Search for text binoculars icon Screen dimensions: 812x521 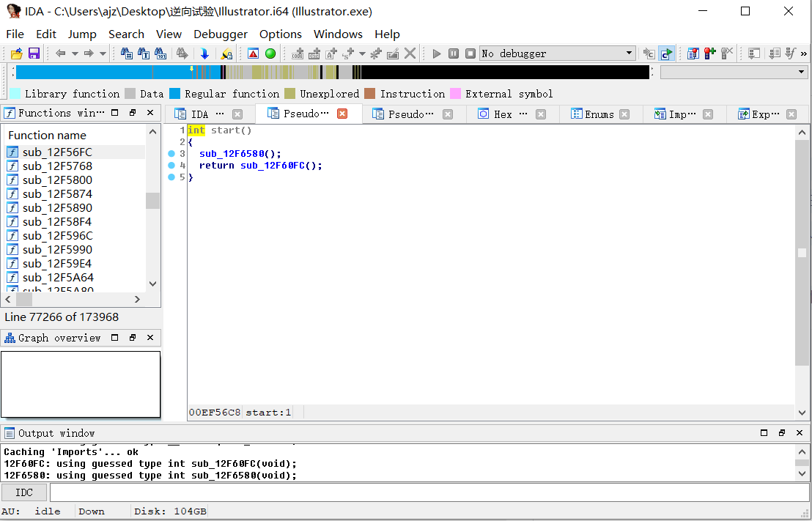click(x=144, y=53)
